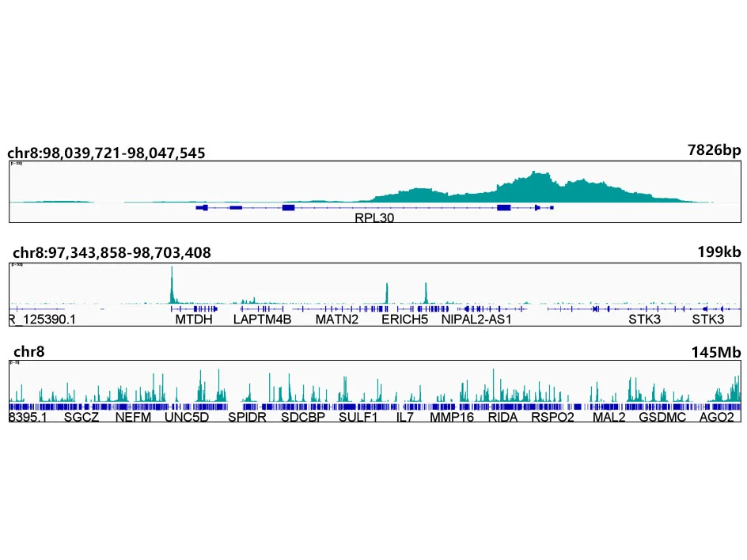Click the SPIDR gene label

coord(247,417)
